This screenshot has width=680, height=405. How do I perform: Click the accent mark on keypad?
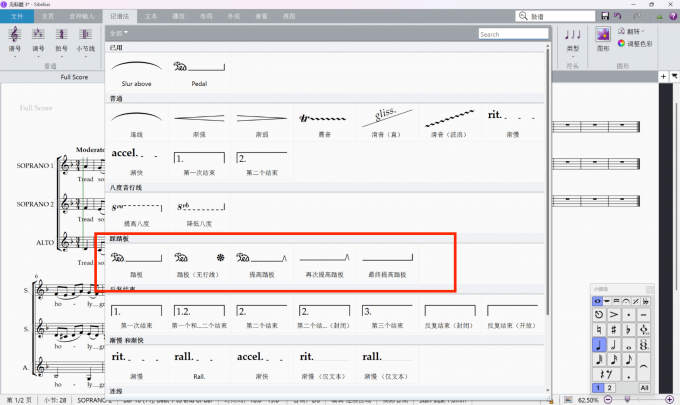614,314
